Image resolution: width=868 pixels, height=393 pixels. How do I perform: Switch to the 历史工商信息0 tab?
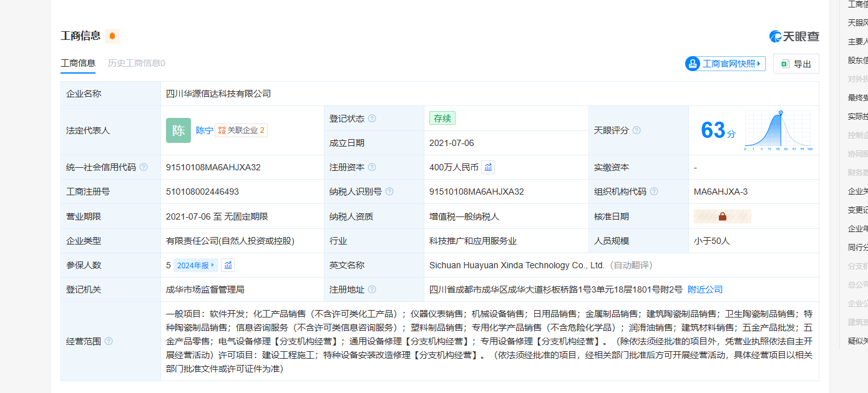tap(137, 63)
